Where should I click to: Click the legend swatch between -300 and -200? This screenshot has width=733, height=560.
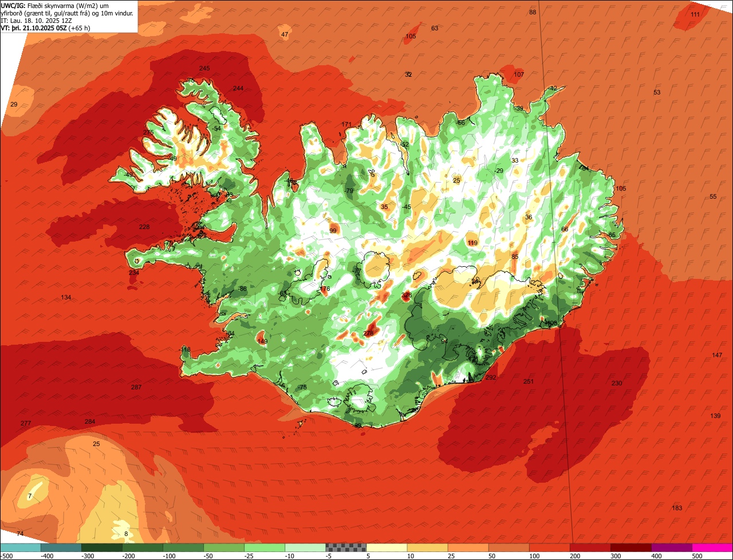pos(102,547)
